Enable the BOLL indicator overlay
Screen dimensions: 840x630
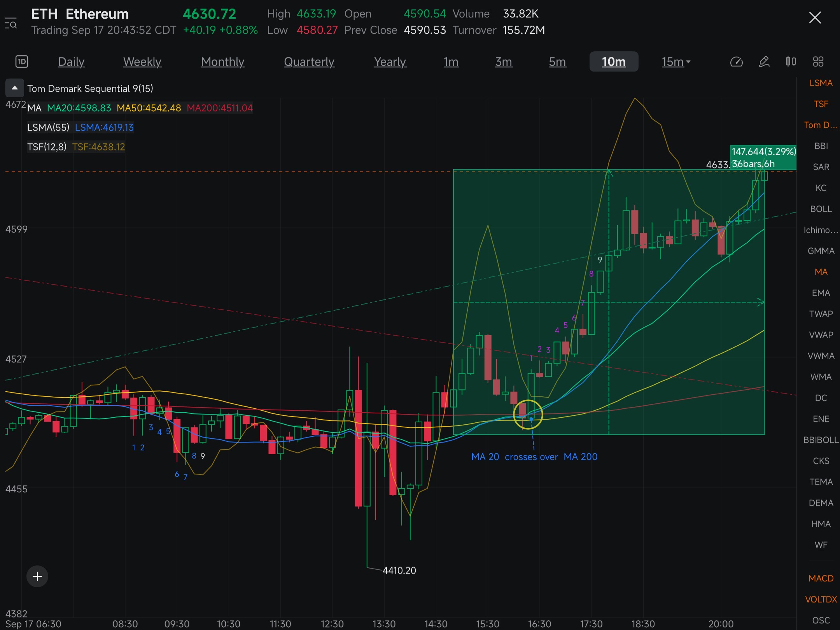point(821,209)
